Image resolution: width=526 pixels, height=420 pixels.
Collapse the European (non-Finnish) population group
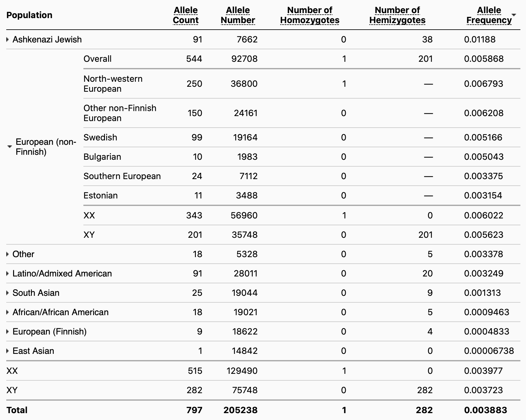tap(10, 147)
